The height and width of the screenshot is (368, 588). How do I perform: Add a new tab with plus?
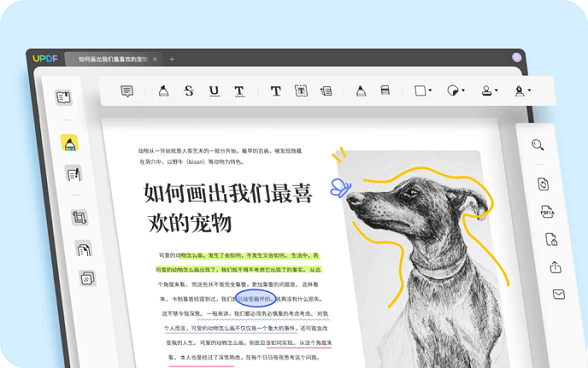[x=172, y=59]
